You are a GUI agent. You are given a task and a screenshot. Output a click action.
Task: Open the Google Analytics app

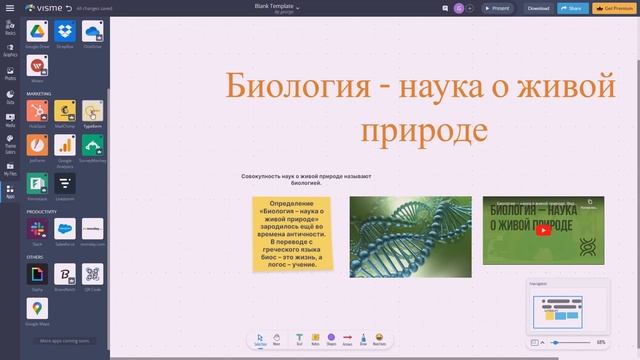click(x=65, y=145)
